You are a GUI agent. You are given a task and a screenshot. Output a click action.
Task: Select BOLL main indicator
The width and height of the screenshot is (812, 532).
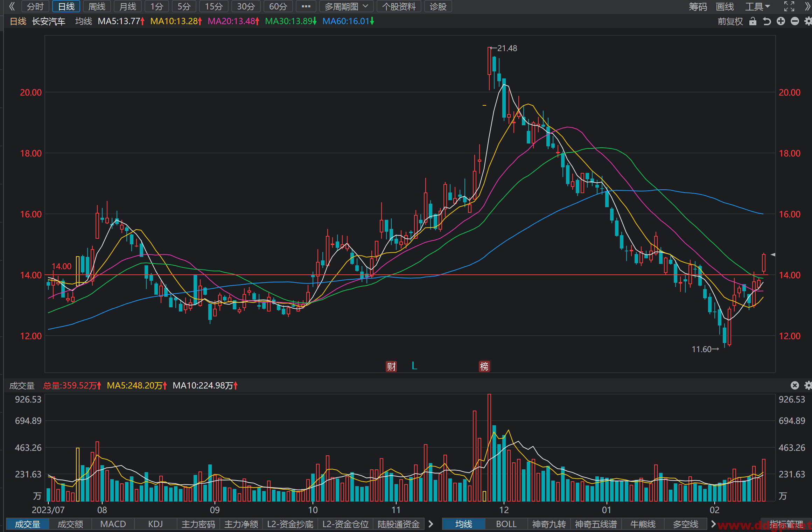[506, 524]
